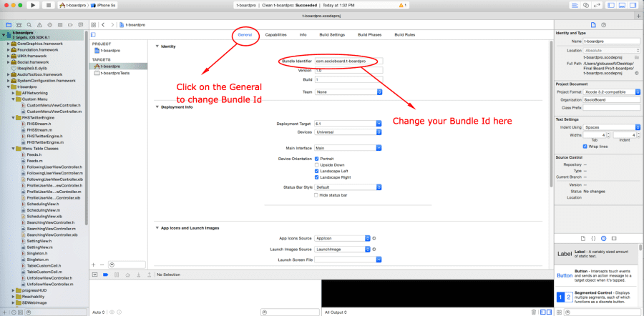Stop the running build
The height and width of the screenshot is (316, 644).
(48, 5)
